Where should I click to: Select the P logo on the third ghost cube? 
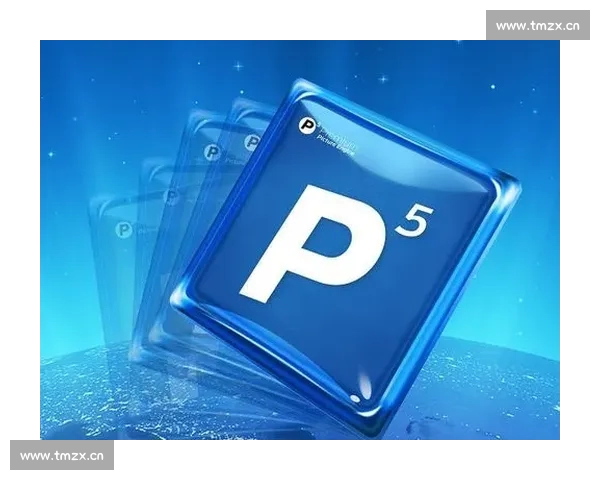coord(170,196)
